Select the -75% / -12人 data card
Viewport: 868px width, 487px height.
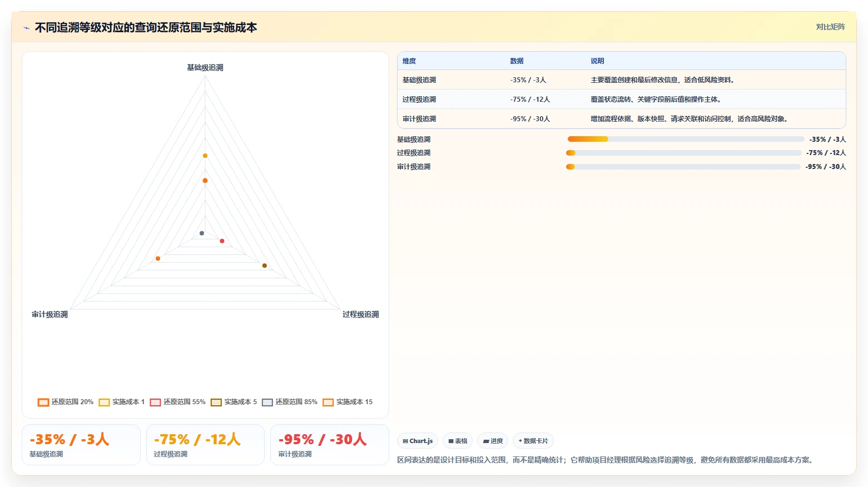tap(205, 445)
